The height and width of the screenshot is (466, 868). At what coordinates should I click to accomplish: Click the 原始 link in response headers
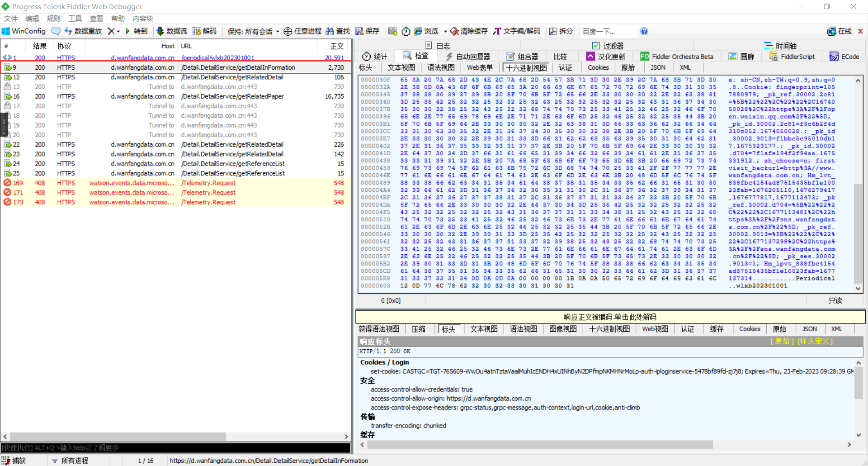point(782,341)
